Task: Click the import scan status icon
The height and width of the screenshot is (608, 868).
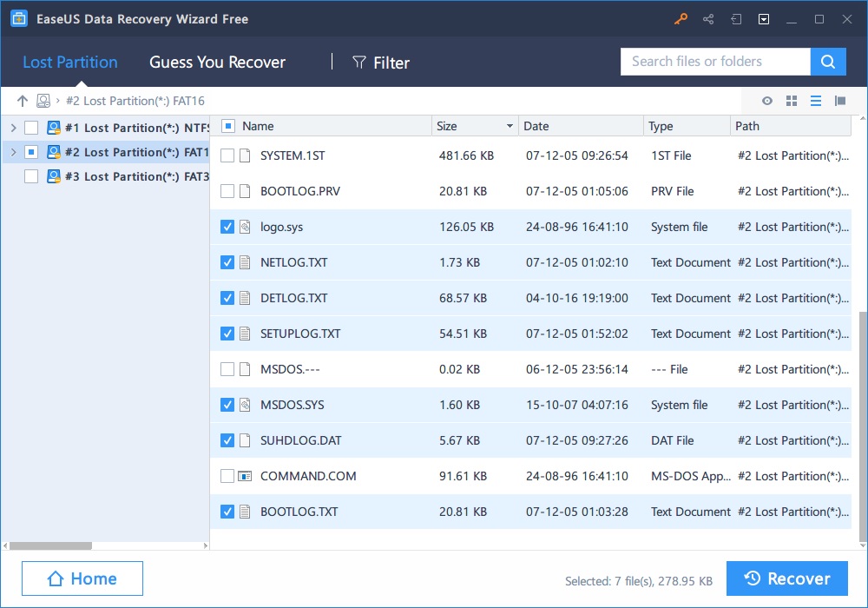Action: (736, 19)
